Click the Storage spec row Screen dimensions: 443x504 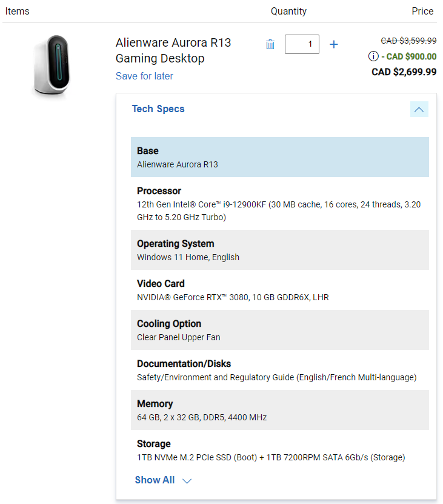279,450
